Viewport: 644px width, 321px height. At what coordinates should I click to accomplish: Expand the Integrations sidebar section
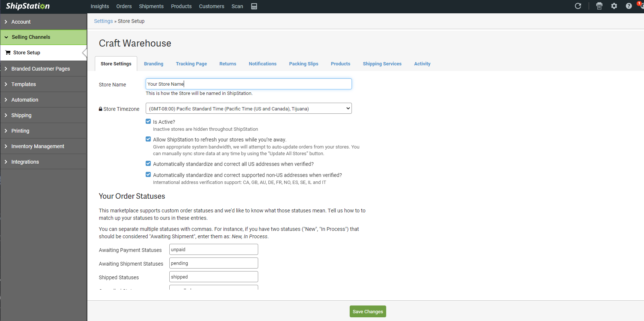44,162
